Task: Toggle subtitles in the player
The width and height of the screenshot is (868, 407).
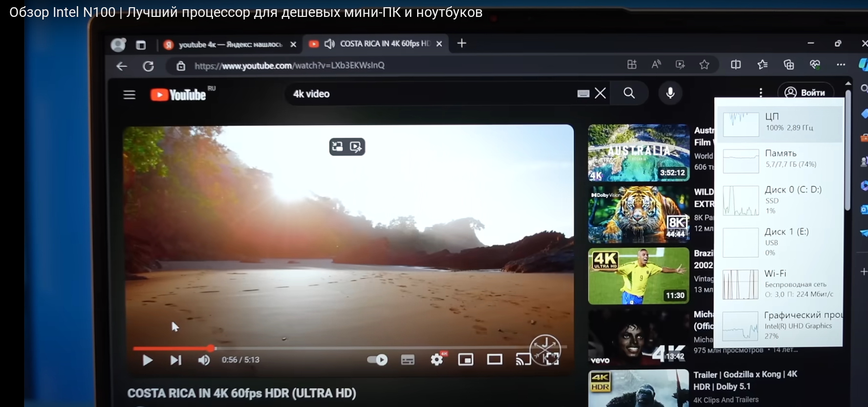Action: (x=408, y=360)
